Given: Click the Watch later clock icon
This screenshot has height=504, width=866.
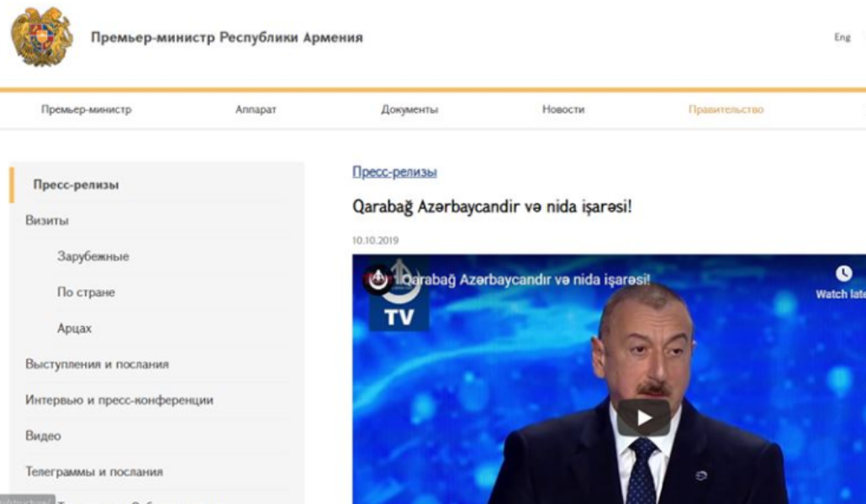Looking at the screenshot, I should [x=843, y=274].
